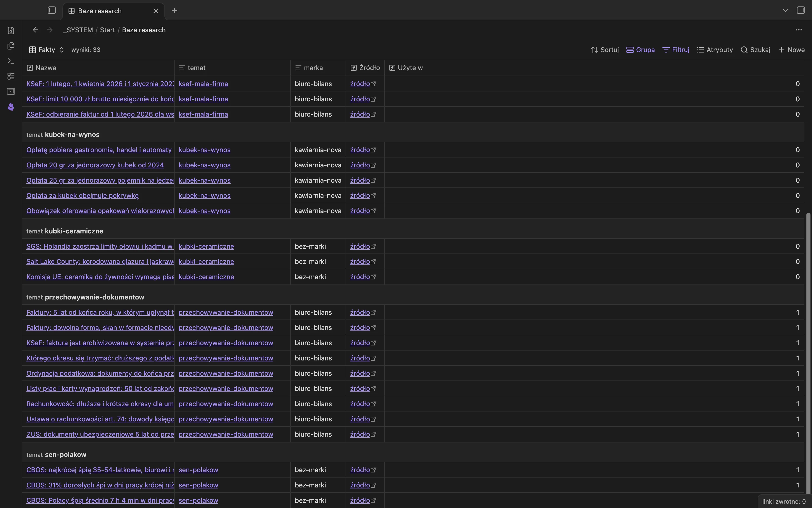Image resolution: width=812 pixels, height=508 pixels.
Task: Go to _SYSTEM in breadcrumb
Action: 78,30
